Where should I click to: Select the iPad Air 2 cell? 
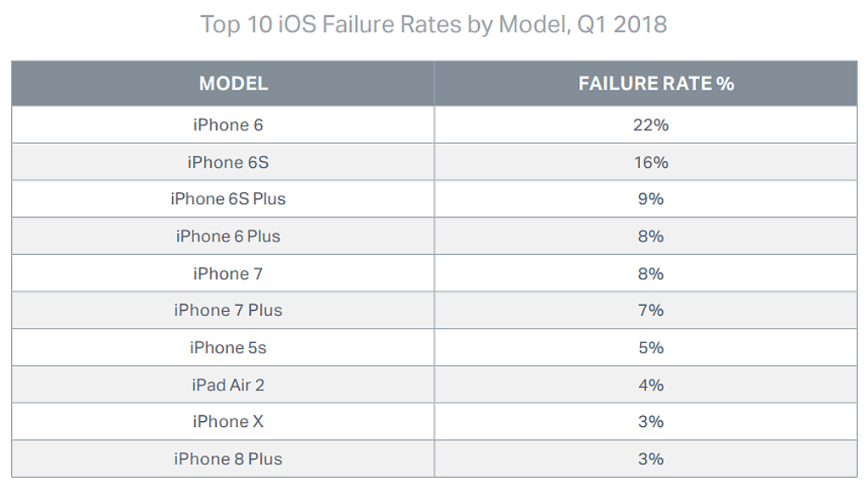click(228, 385)
